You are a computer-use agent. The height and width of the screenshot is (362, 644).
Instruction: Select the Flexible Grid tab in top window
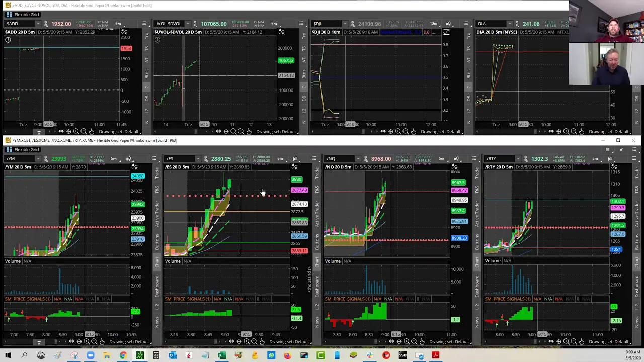pos(23,15)
